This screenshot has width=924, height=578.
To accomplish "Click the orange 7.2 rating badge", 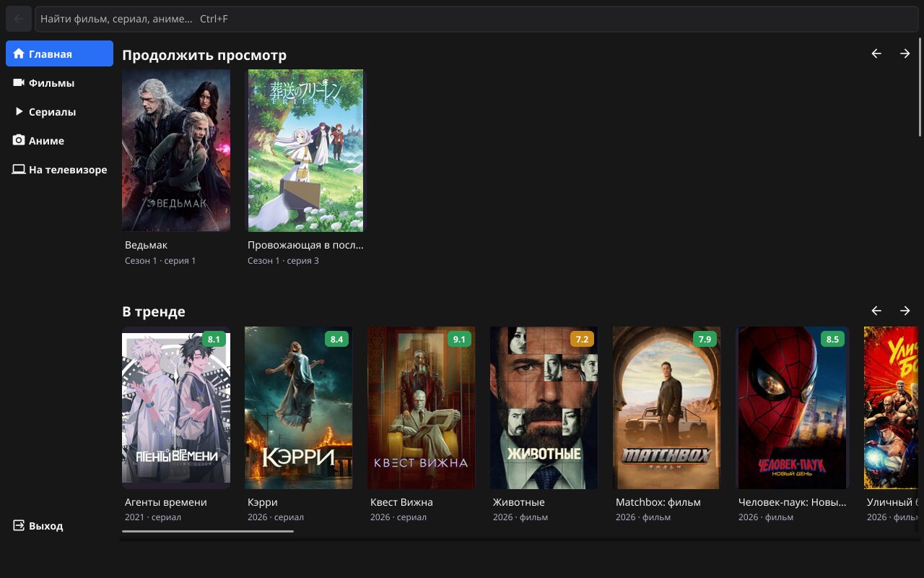I will click(x=582, y=339).
